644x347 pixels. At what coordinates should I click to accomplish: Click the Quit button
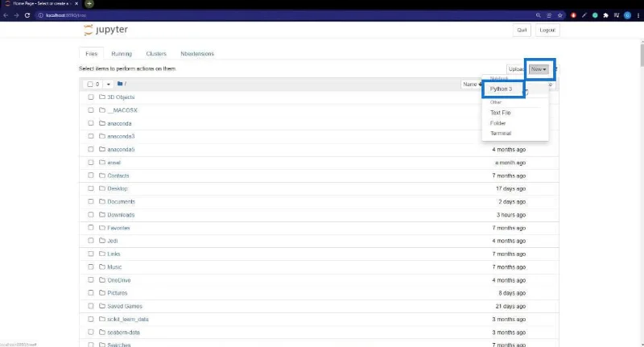(x=522, y=30)
